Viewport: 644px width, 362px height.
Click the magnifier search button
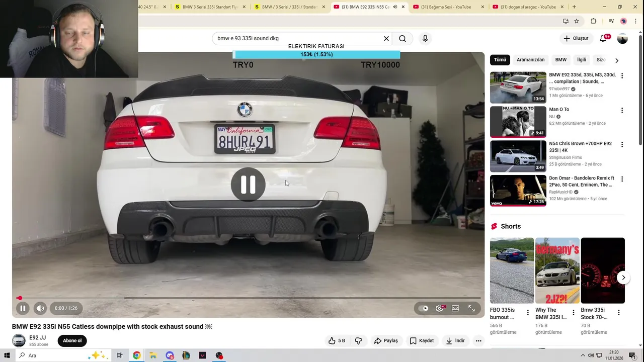tap(403, 38)
